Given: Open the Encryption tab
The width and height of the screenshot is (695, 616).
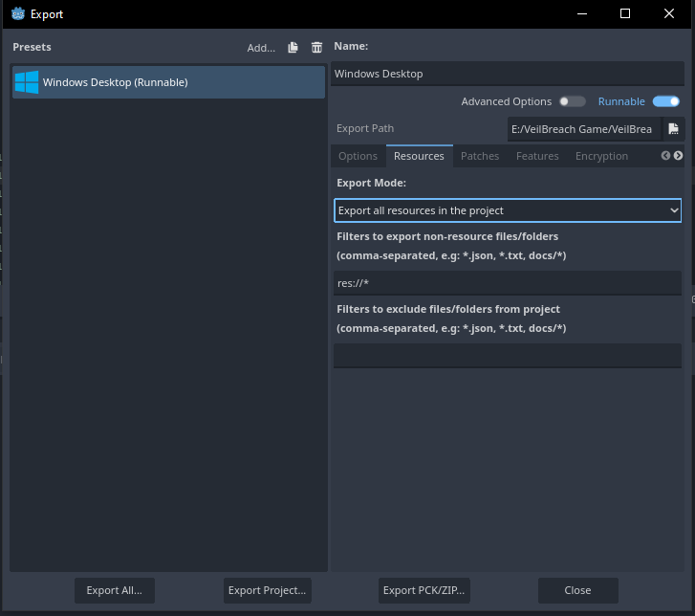Looking at the screenshot, I should (x=601, y=156).
